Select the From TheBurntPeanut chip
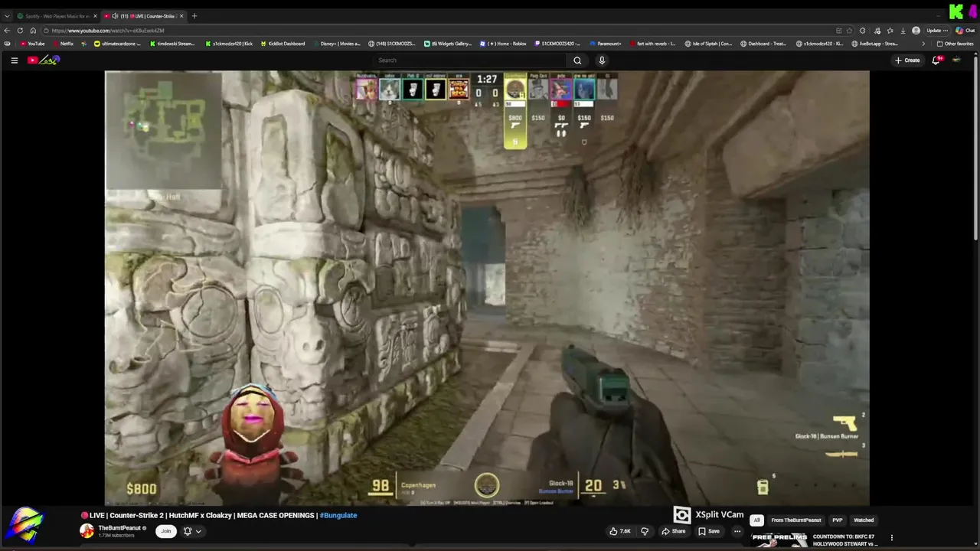 pyautogui.click(x=796, y=520)
